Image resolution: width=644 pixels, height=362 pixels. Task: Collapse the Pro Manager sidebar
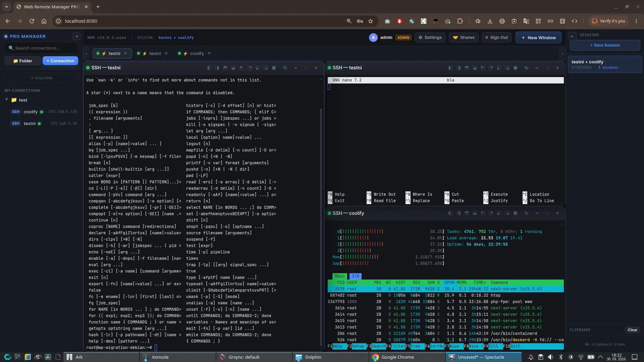76,36
